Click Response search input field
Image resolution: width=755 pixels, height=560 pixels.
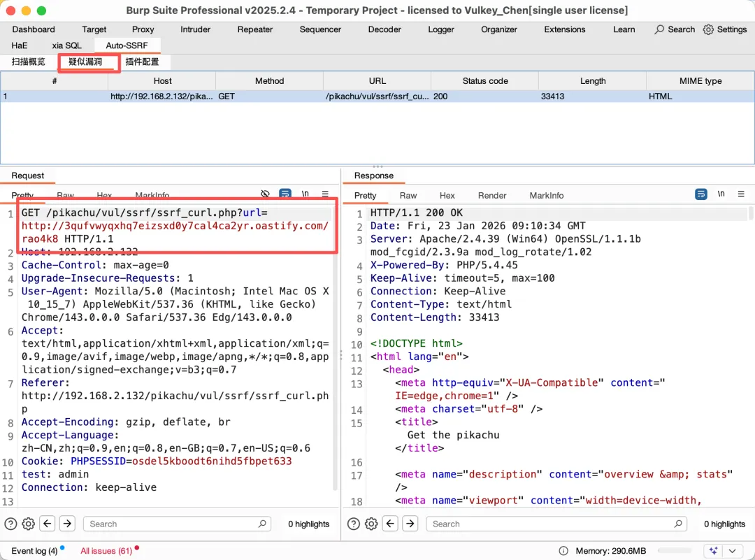coord(556,524)
